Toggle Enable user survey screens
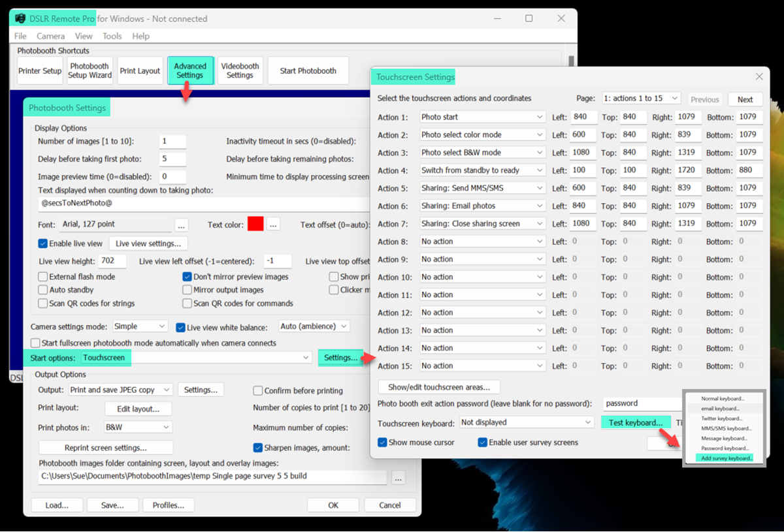The height and width of the screenshot is (532, 784). point(482,443)
